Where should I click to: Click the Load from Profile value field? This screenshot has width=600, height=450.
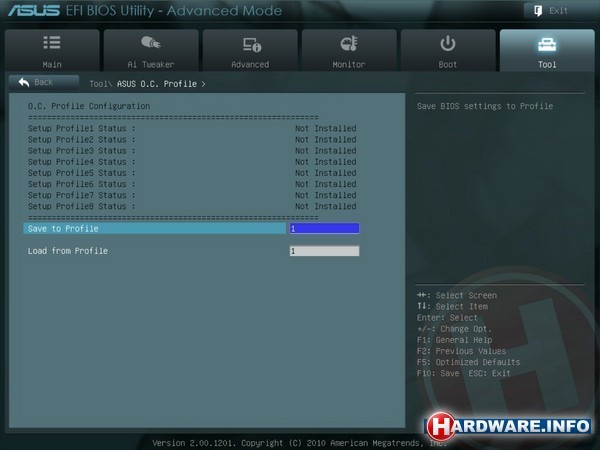(324, 251)
